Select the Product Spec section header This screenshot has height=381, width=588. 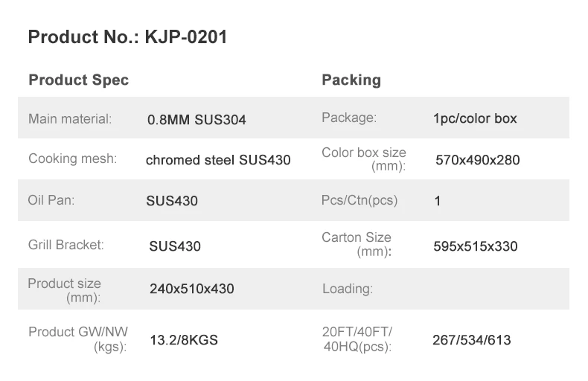(x=78, y=80)
